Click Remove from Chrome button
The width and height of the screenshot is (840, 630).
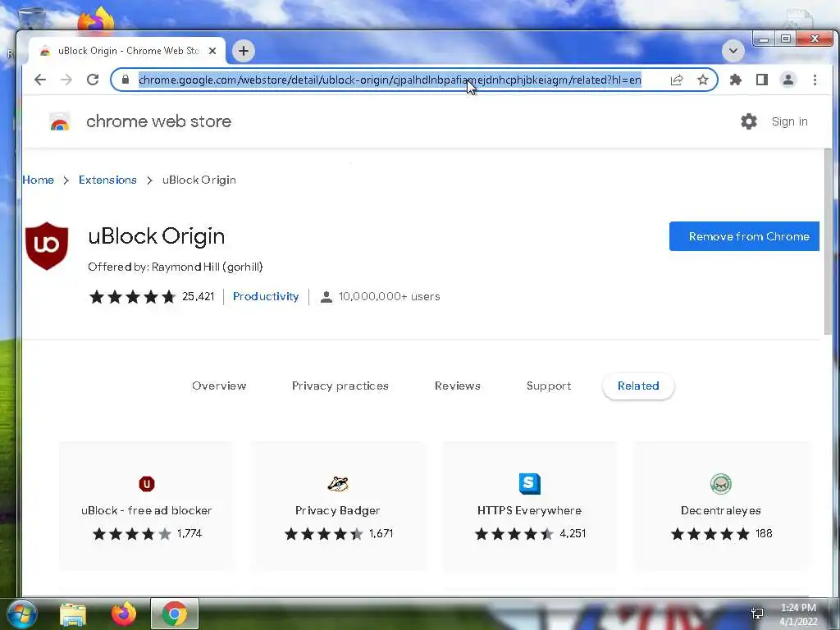pyautogui.click(x=744, y=236)
